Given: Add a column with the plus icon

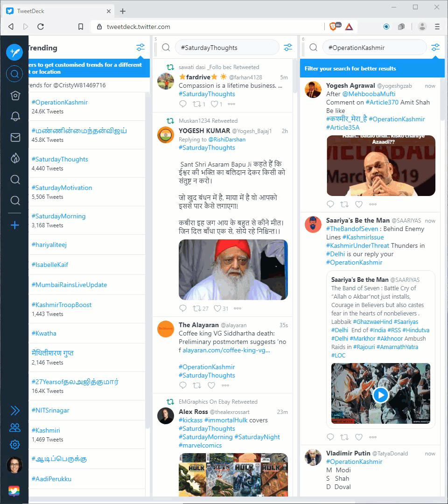Looking at the screenshot, I should tap(15, 225).
